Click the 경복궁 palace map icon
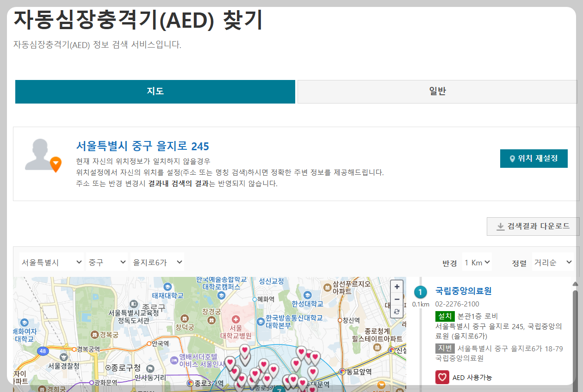This screenshot has height=392, width=583. coord(95,335)
